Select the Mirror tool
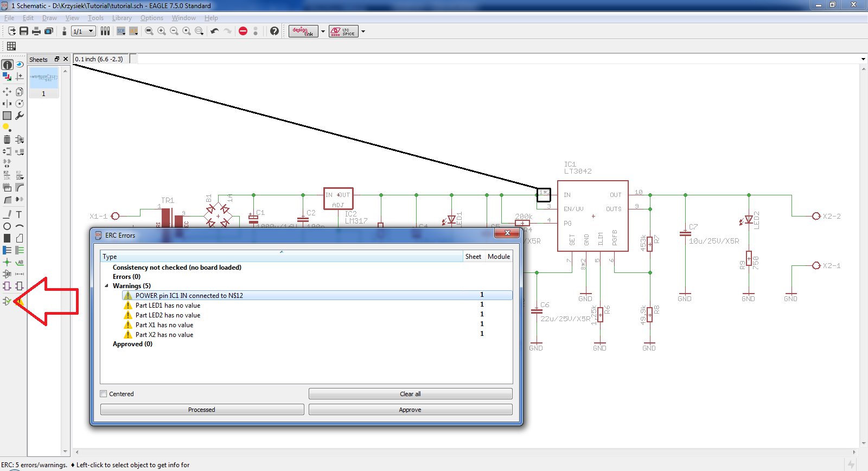Viewport: 868px width, 471px height. click(7, 104)
